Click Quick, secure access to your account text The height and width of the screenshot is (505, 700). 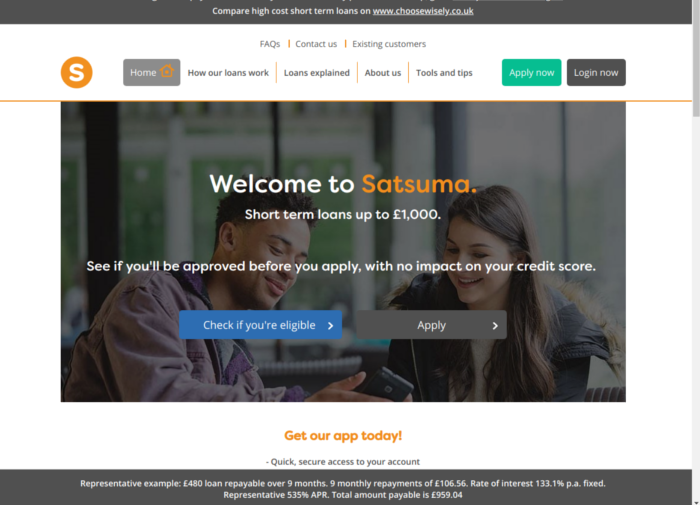pos(343,462)
